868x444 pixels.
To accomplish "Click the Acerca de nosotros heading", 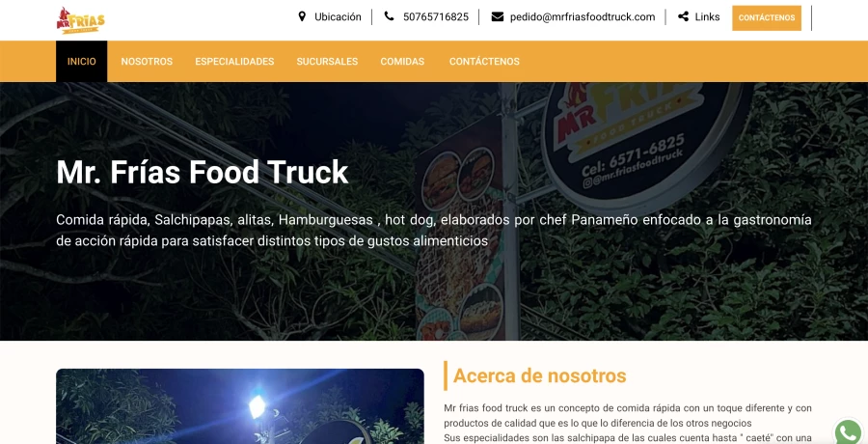I will click(540, 375).
